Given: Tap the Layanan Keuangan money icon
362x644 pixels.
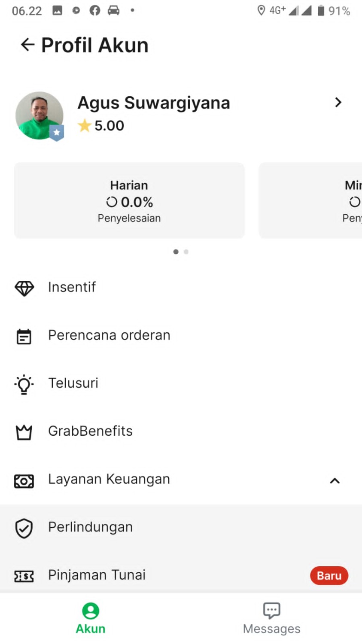Looking at the screenshot, I should pyautogui.click(x=24, y=481).
